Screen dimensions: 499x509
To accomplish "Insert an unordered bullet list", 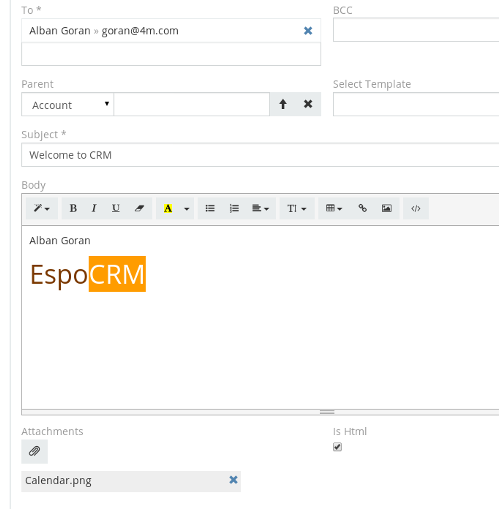I will [210, 208].
